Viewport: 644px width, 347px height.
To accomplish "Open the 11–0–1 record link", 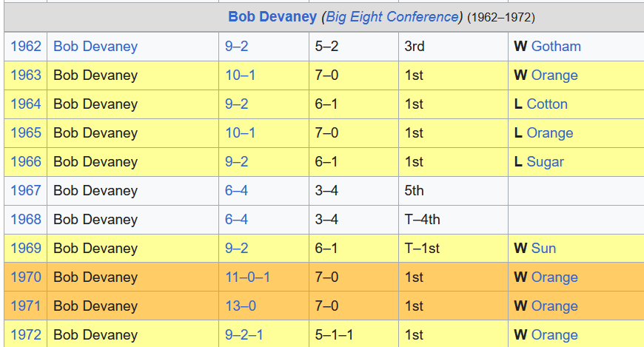I will point(248,277).
